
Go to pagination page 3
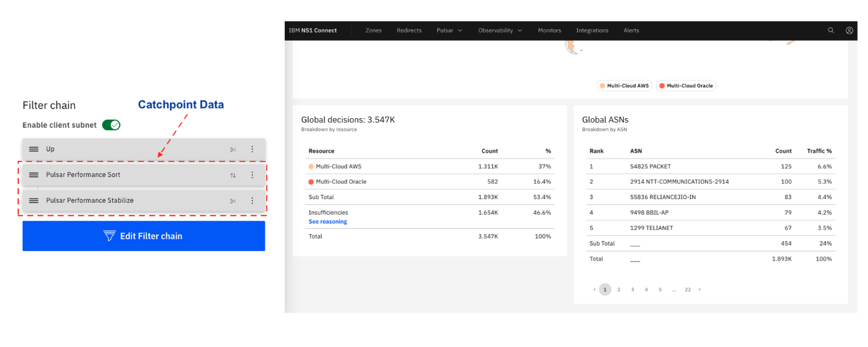pyautogui.click(x=633, y=290)
